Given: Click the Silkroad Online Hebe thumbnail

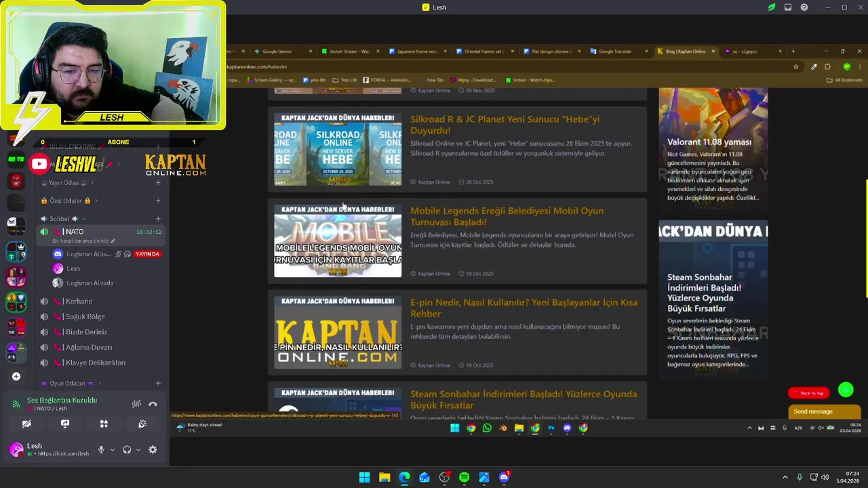Looking at the screenshot, I should click(338, 149).
